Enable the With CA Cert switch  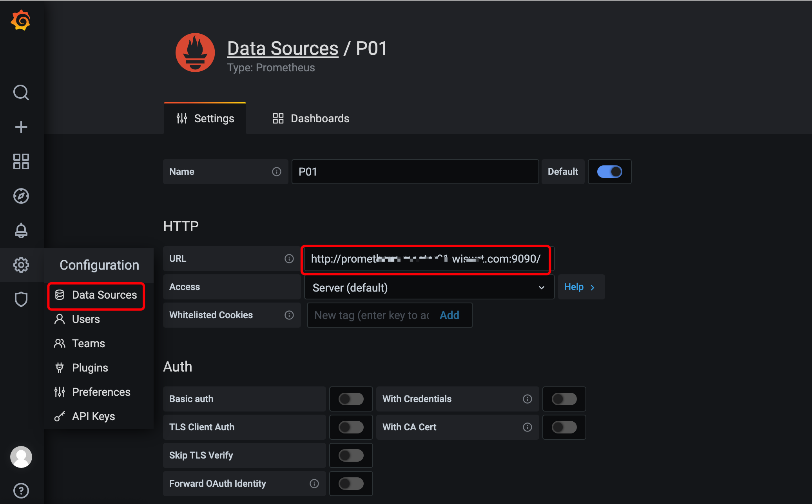[564, 427]
